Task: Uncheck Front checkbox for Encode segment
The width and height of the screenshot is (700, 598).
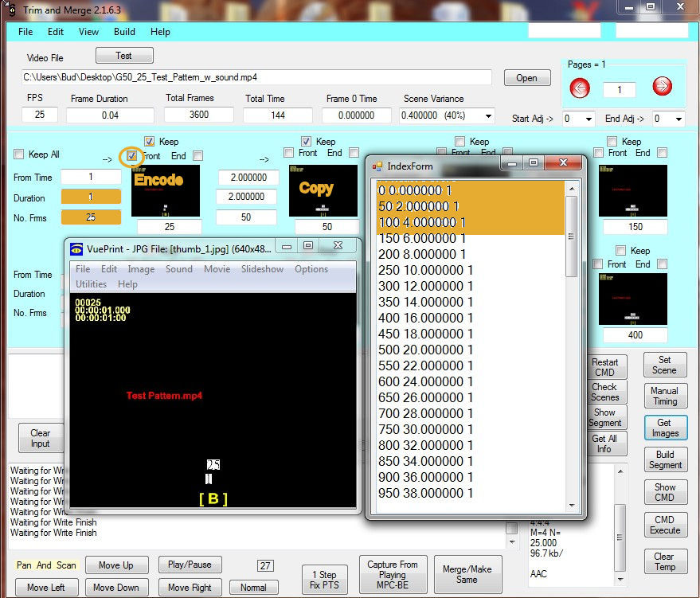Action: click(131, 156)
